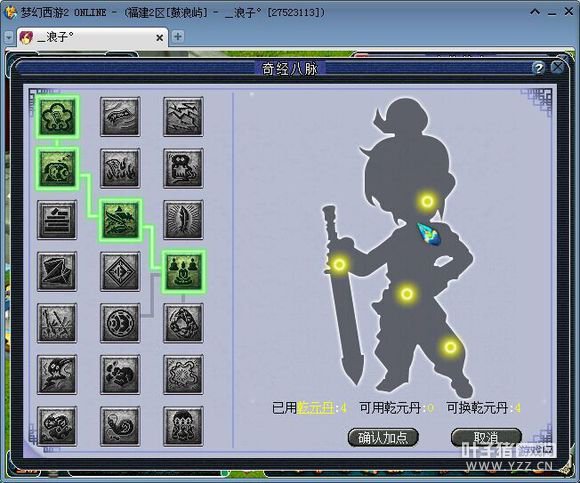This screenshot has width=580, height=483.
Task: Choose the coiled snake skill icon
Action: (120, 426)
